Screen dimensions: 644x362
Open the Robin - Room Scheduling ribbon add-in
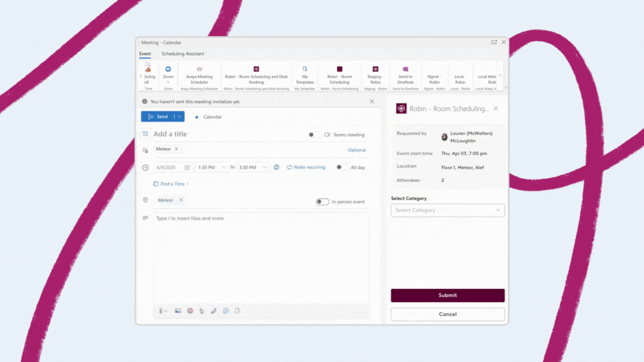click(x=340, y=75)
